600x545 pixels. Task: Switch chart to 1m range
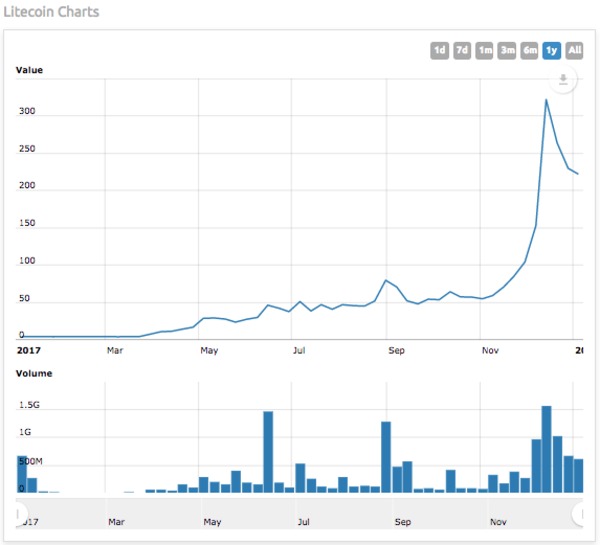[484, 51]
